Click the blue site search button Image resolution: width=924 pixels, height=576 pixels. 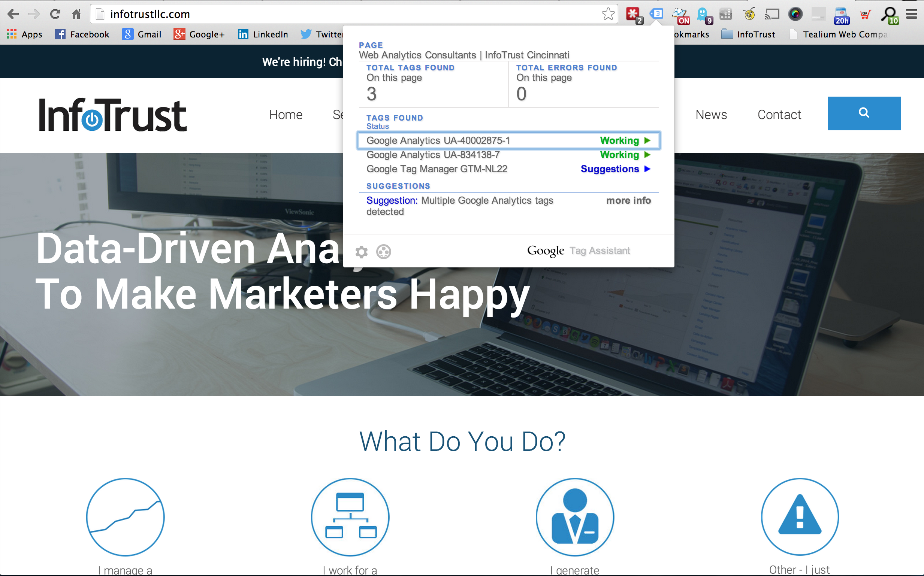point(864,113)
